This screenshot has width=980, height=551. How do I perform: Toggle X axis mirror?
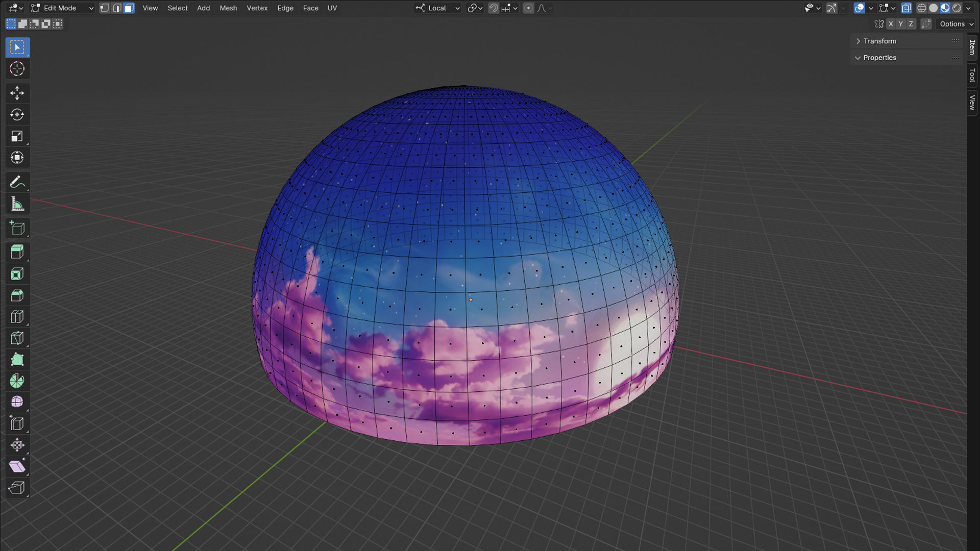coord(891,24)
